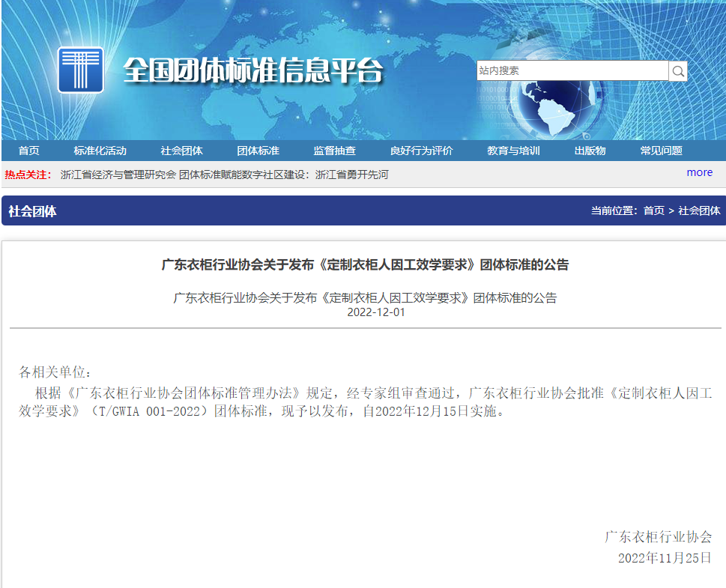Click the non-bold announcement subtitle line
This screenshot has width=726, height=588.
pyautogui.click(x=365, y=297)
